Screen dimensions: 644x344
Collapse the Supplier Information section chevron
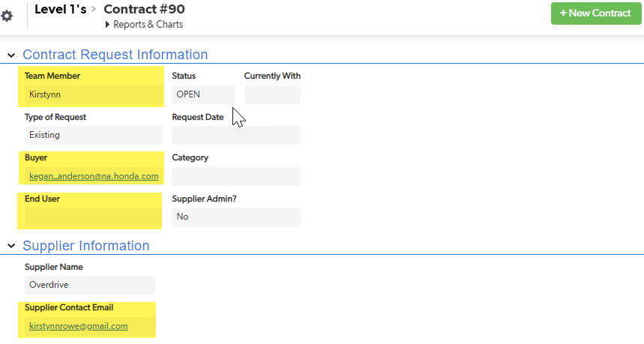point(11,246)
